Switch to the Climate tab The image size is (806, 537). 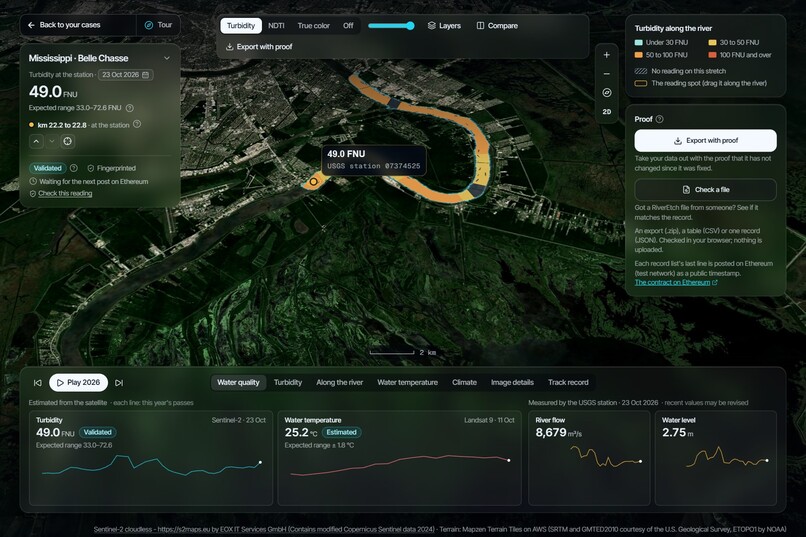pyautogui.click(x=464, y=382)
